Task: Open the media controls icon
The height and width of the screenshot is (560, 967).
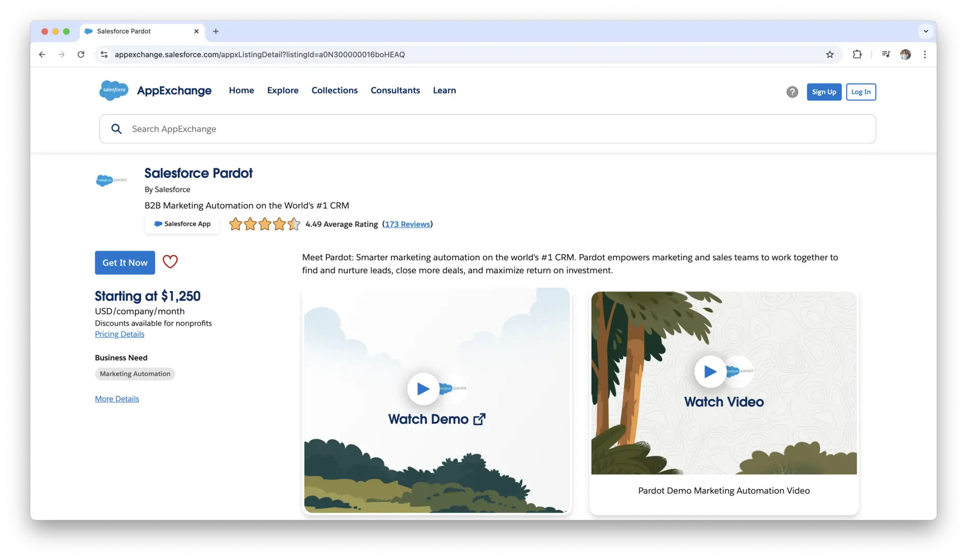Action: pyautogui.click(x=886, y=54)
